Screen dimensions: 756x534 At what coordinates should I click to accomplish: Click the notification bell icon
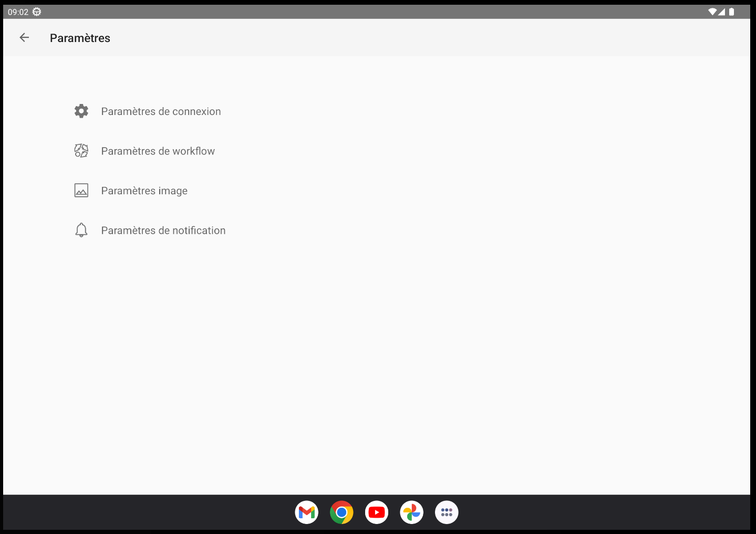(x=81, y=230)
